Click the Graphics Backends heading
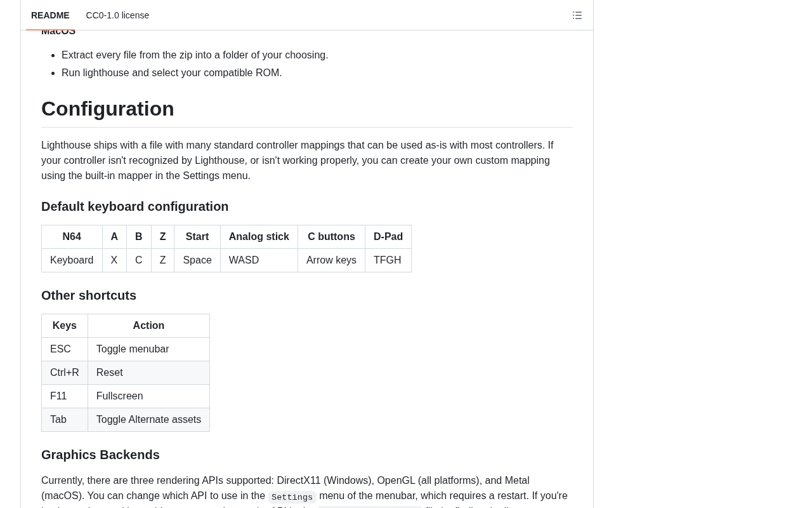 pos(100,455)
